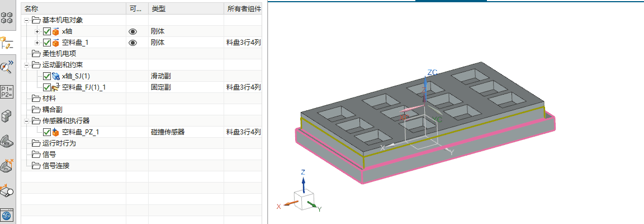Select the 信号连接 folder

click(56, 166)
